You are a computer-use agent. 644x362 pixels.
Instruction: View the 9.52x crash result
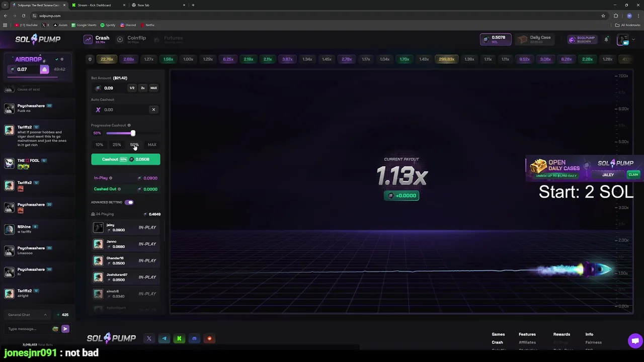click(524, 59)
